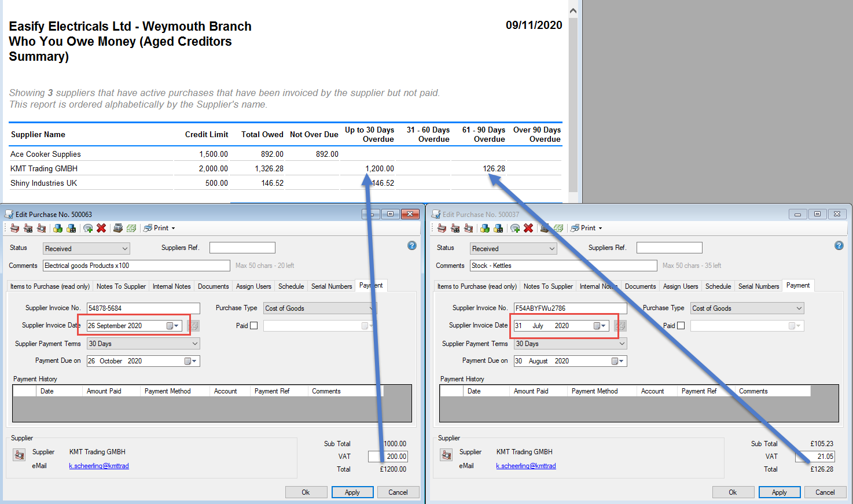Click the speech bubble plus icon in Purchase 500063
Screen dimensions: 853x504
pos(88,228)
